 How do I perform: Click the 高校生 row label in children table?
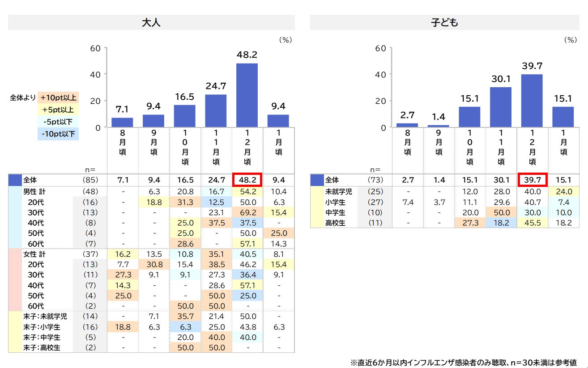click(335, 223)
